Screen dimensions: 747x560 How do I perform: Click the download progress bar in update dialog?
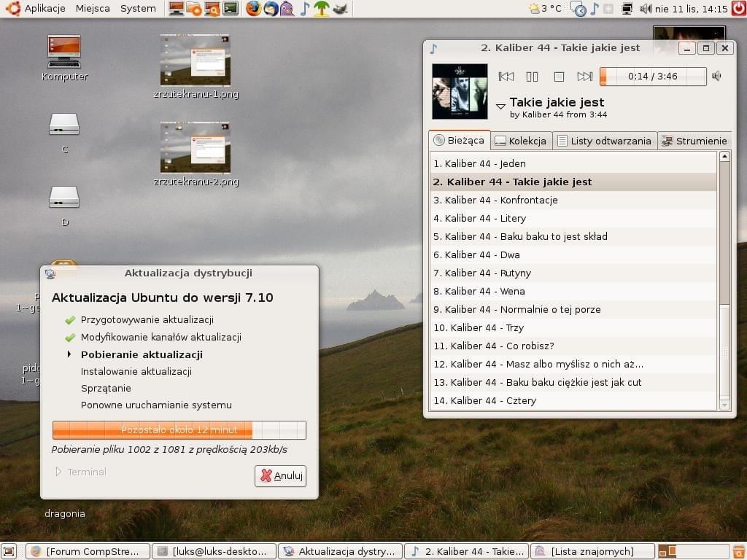pos(179,430)
